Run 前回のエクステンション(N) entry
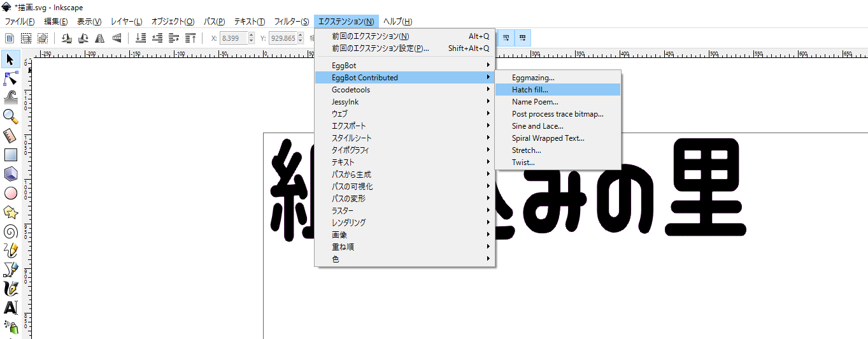 click(404, 36)
